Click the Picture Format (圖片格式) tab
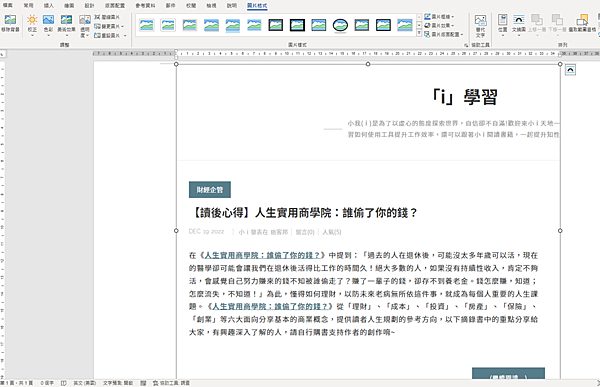 coord(257,5)
